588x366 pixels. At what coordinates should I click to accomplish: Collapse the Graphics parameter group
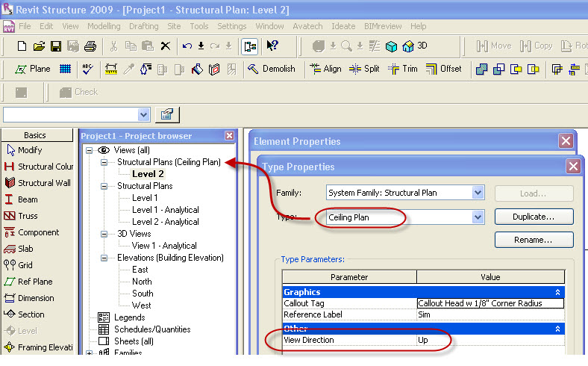coord(557,292)
